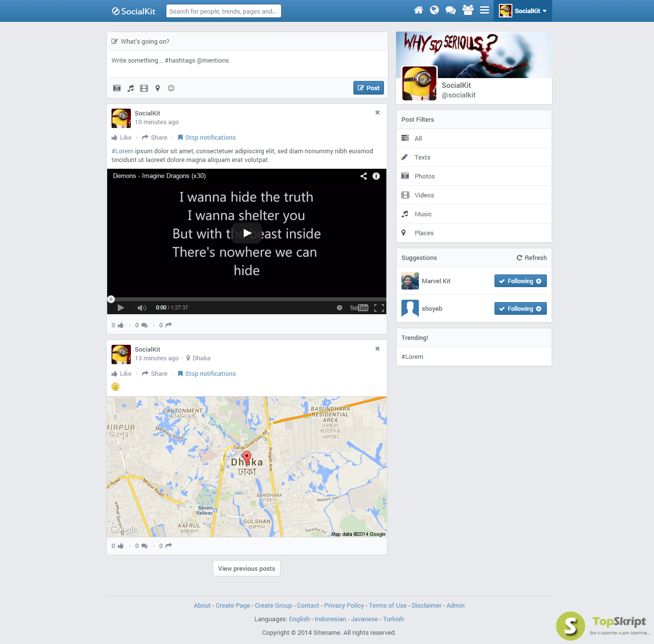View comments count on the Dhaka post
This screenshot has width=654, height=644.
pyautogui.click(x=142, y=546)
